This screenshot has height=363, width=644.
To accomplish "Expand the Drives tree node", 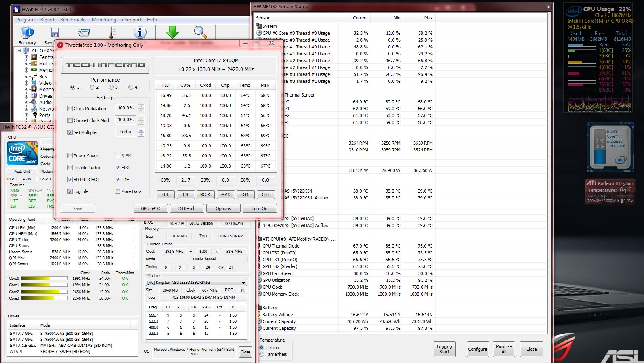I will (27, 96).
